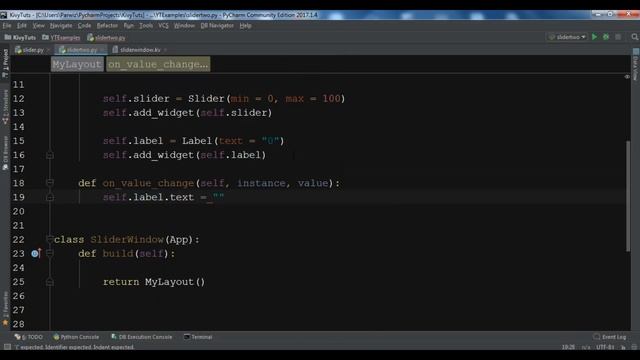The height and width of the screenshot is (360, 640).
Task: Open the Edit menu
Action: point(22,25)
